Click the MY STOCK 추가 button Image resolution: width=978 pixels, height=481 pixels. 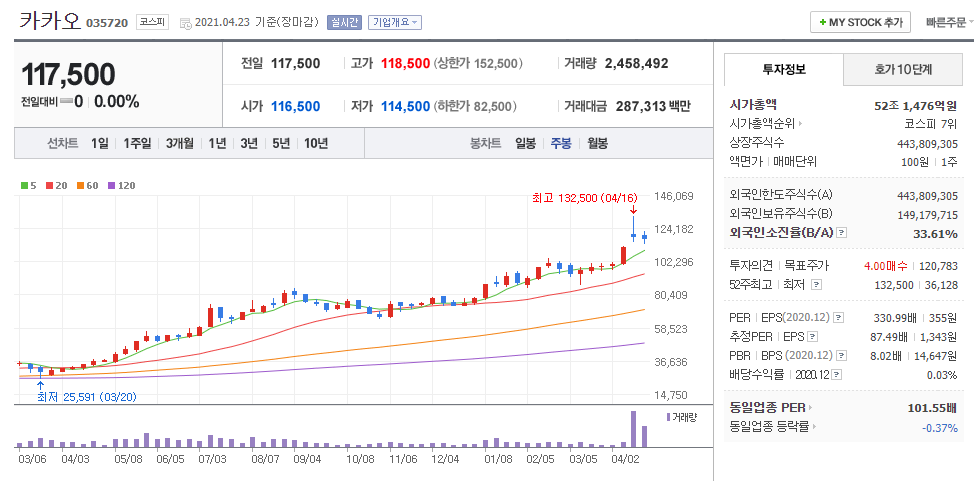click(x=860, y=22)
